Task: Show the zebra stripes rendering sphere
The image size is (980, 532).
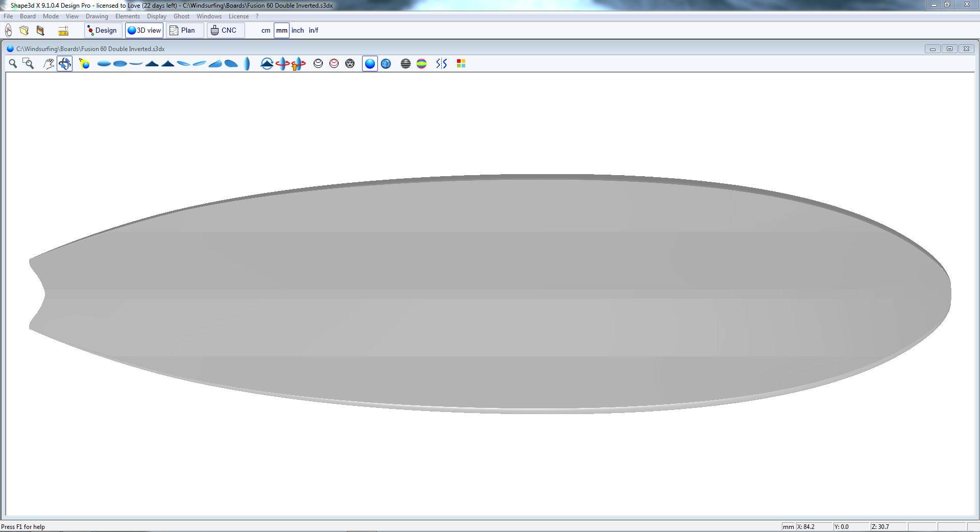Action: (405, 63)
